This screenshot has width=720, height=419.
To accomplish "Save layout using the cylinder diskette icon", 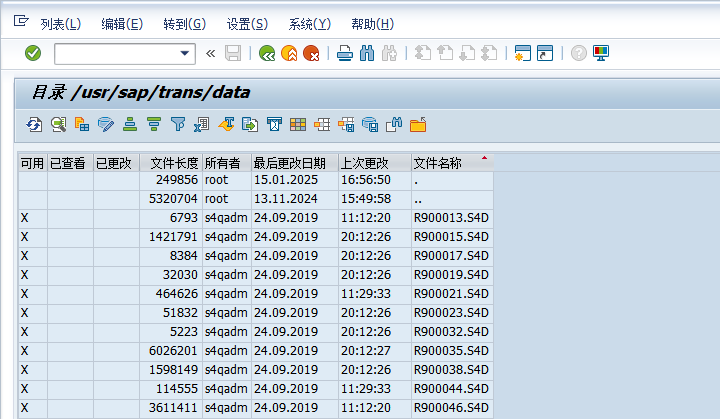I will pos(370,125).
